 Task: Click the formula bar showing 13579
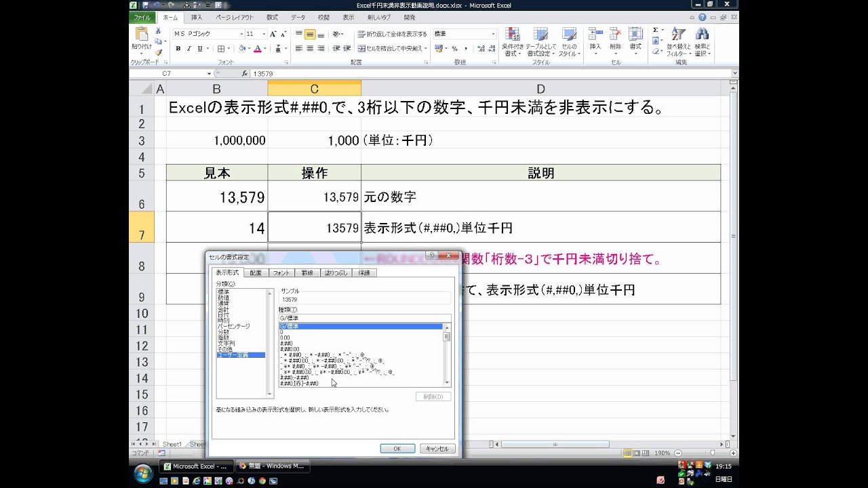[492, 73]
